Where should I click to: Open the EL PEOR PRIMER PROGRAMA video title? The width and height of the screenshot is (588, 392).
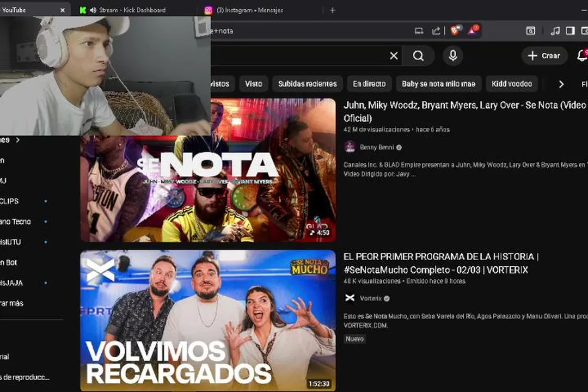441,263
